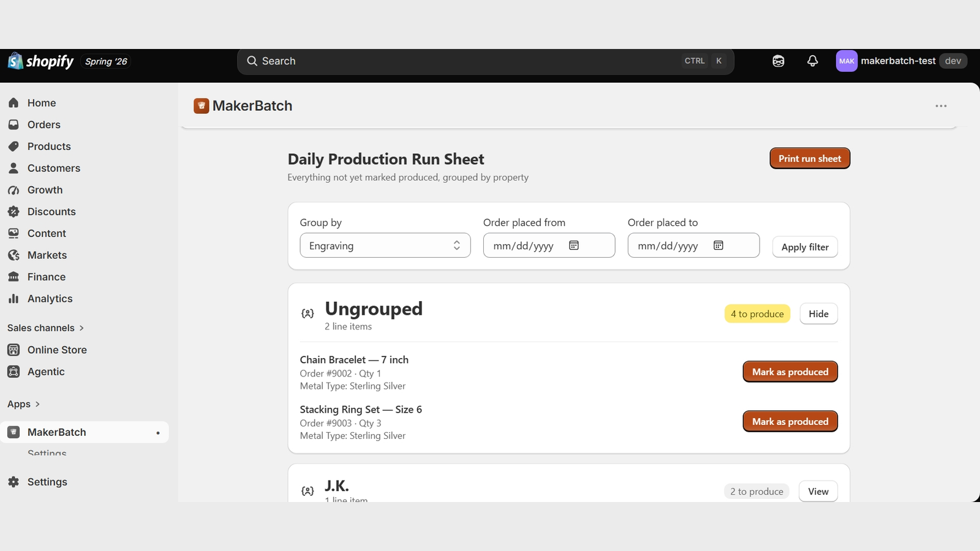The height and width of the screenshot is (551, 980).
Task: Open the makerbatch-test store menu
Action: pyautogui.click(x=902, y=61)
